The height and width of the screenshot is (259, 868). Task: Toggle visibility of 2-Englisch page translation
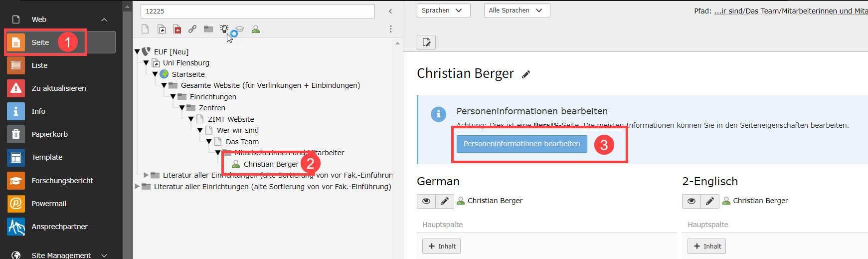tap(692, 201)
